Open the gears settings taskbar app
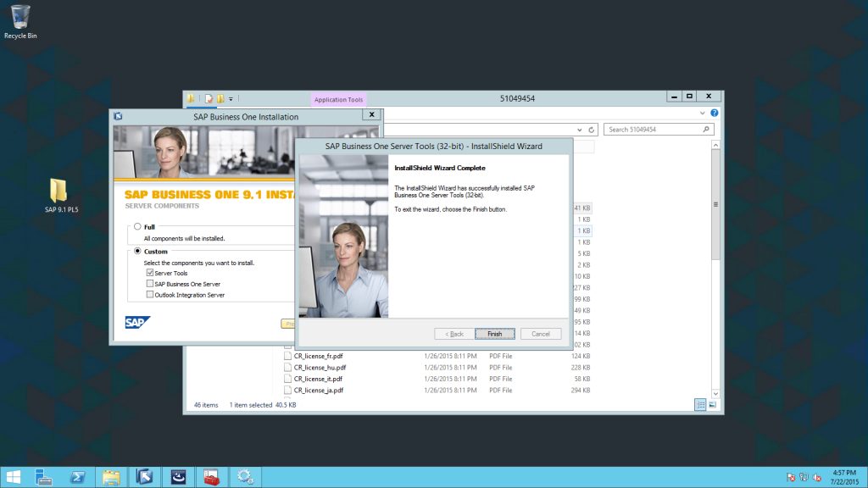Screen dimensions: 868x488 245,477
